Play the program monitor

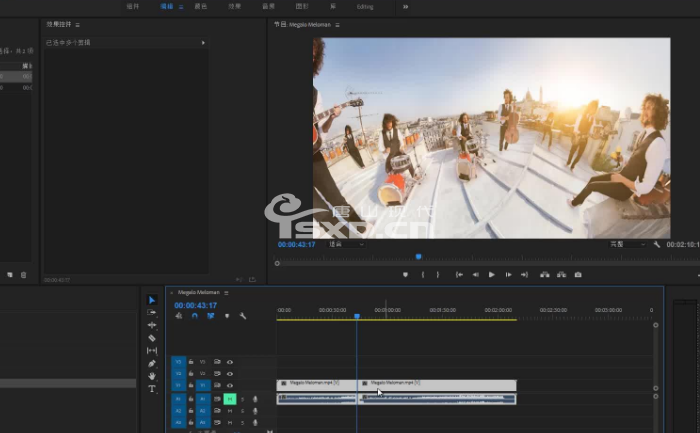coord(492,275)
